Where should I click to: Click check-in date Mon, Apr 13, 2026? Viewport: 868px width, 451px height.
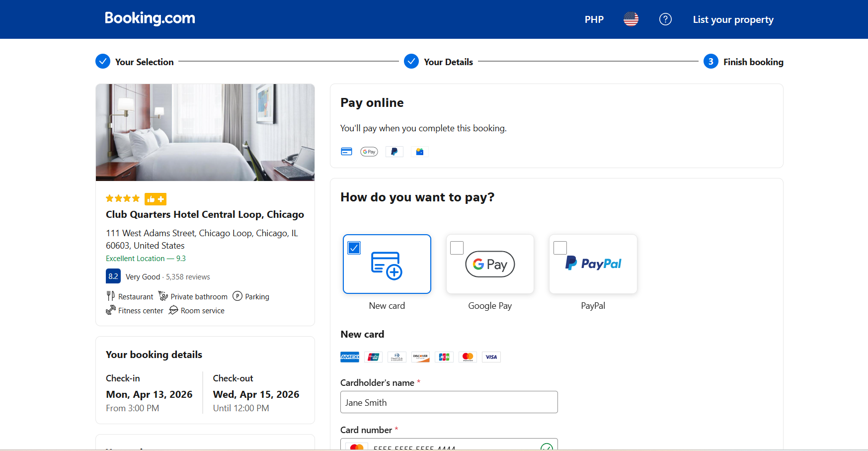(x=149, y=394)
